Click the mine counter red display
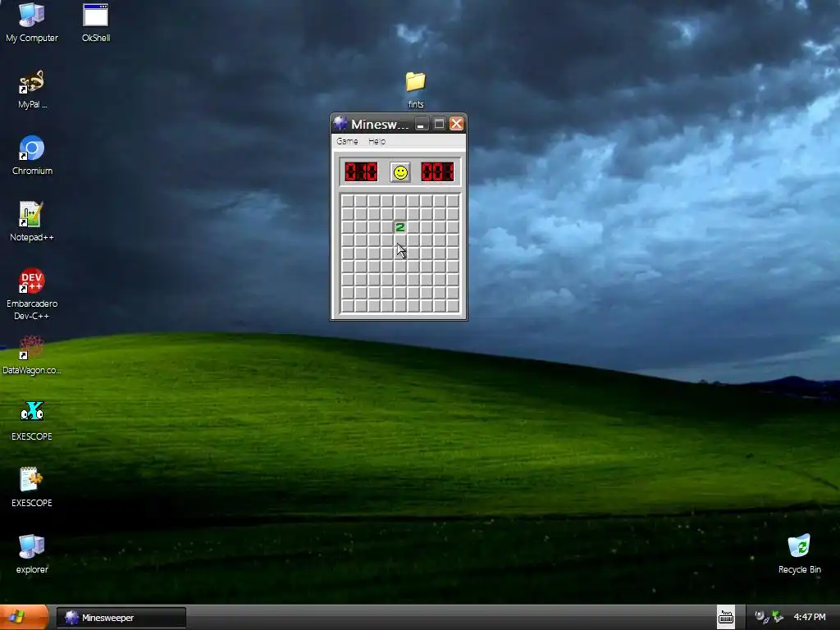Image resolution: width=840 pixels, height=630 pixels. (361, 172)
